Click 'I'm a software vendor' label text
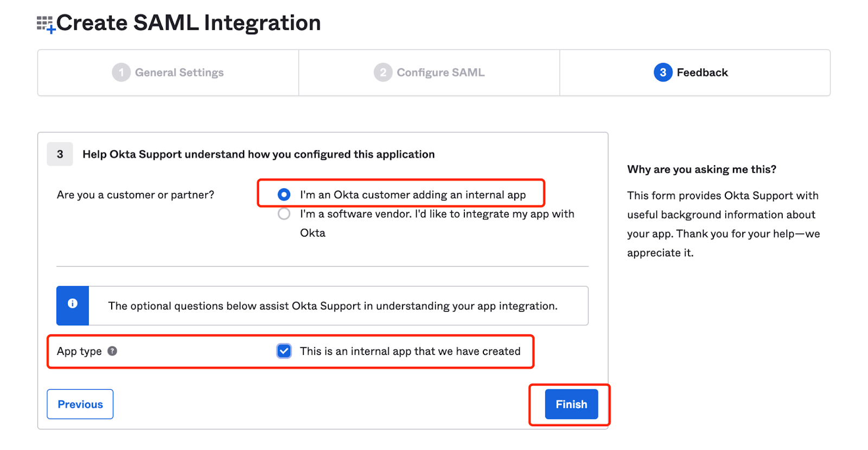868x450 pixels. click(x=437, y=223)
